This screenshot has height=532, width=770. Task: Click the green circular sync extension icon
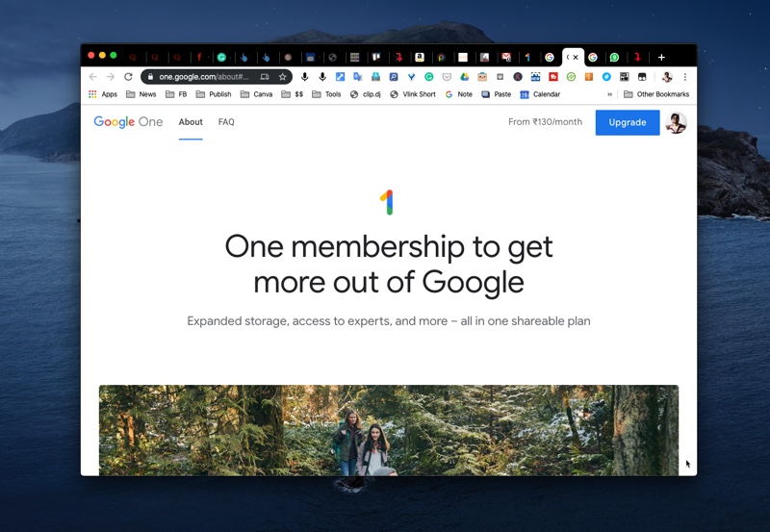571,77
